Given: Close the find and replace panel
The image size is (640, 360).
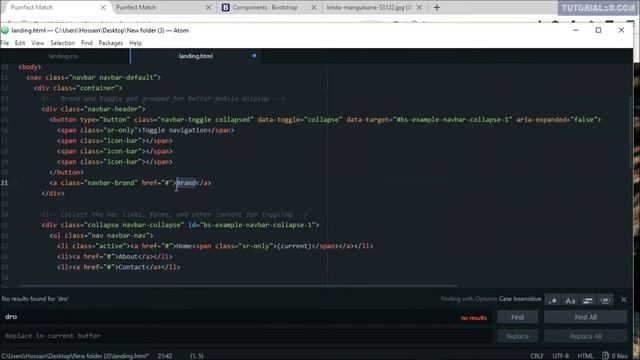Looking at the screenshot, I should 624,300.
